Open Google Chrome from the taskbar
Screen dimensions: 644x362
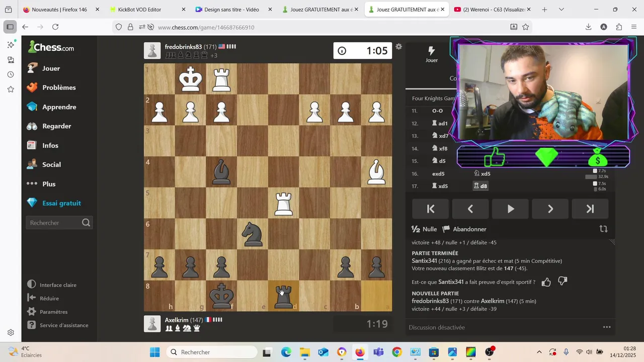(397, 352)
